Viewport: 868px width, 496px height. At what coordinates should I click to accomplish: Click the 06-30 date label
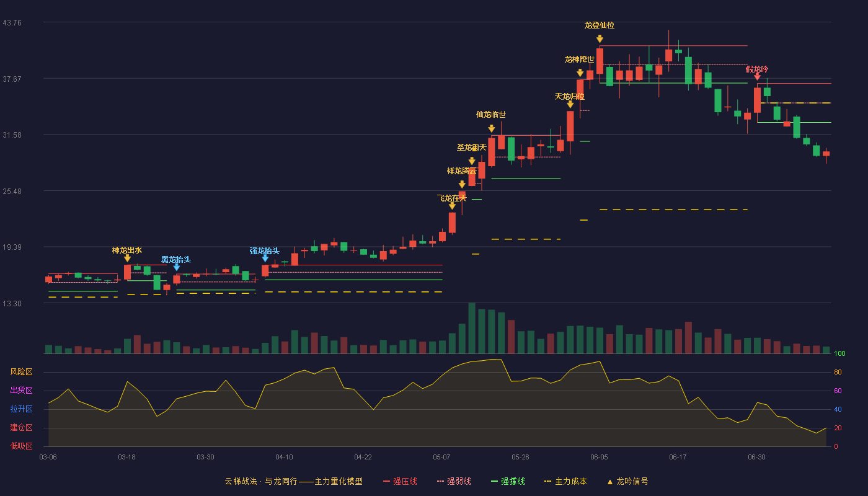(x=757, y=457)
